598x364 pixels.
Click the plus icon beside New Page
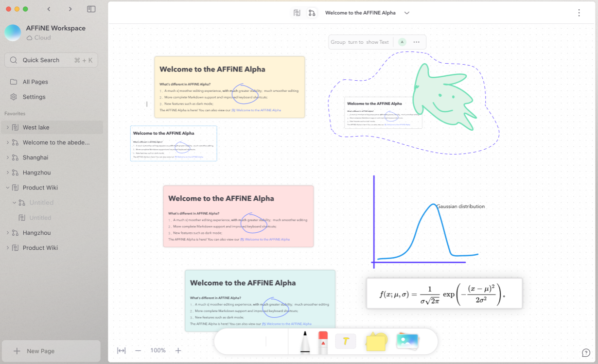click(x=17, y=351)
